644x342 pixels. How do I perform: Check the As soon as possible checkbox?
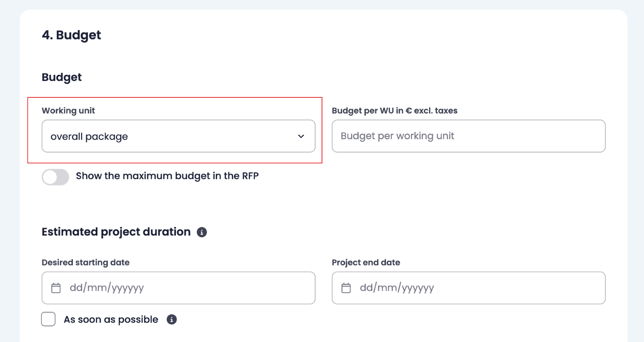[x=48, y=319]
